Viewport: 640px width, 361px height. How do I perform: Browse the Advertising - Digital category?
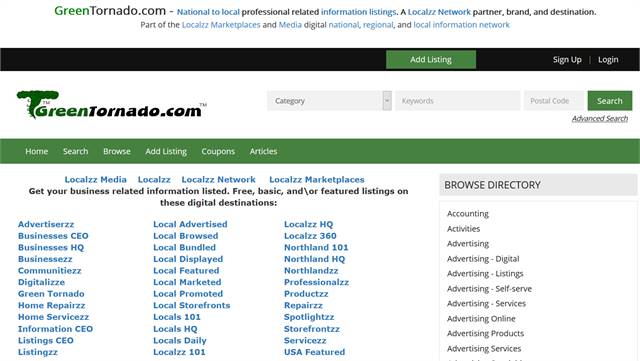(483, 259)
